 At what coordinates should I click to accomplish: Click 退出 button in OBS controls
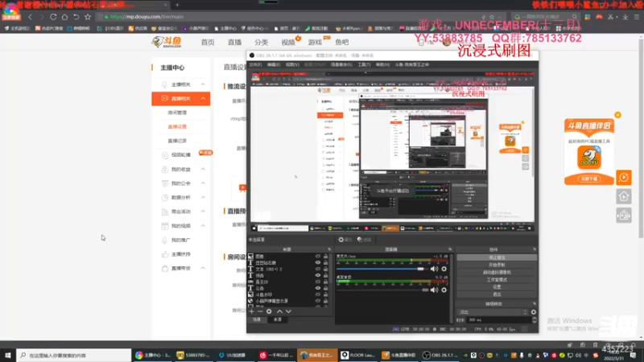497,294
